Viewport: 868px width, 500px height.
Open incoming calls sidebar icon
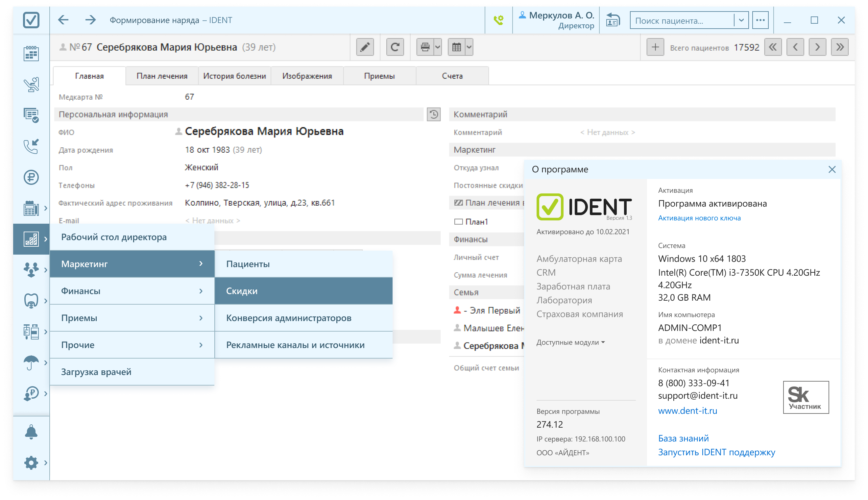tap(31, 147)
